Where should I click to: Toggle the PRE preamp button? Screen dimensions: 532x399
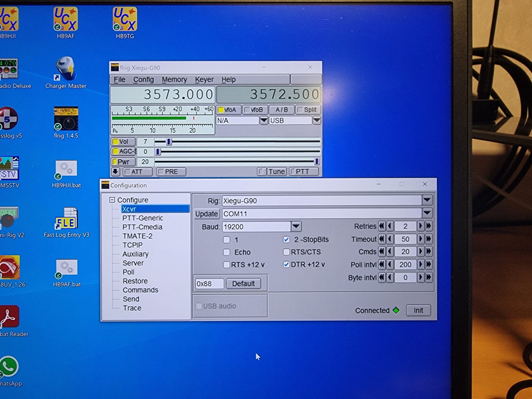coord(171,172)
